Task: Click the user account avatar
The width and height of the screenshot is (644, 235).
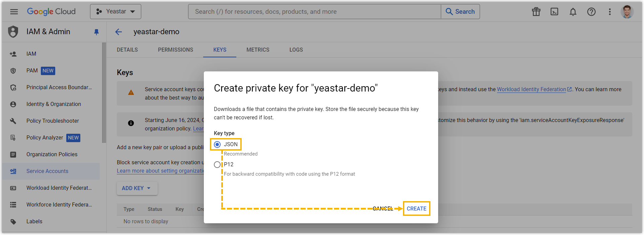Action: pos(627,12)
